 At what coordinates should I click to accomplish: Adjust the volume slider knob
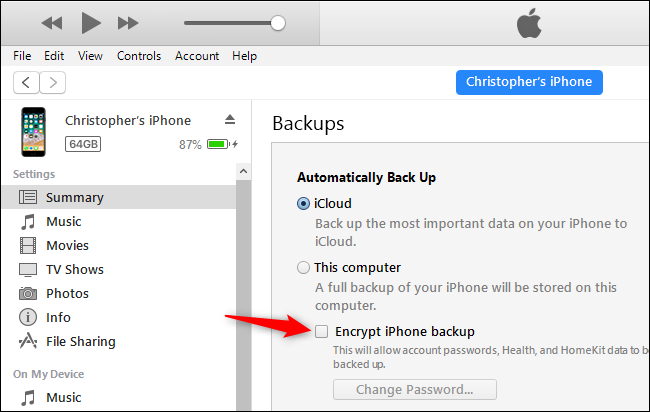[x=278, y=22]
